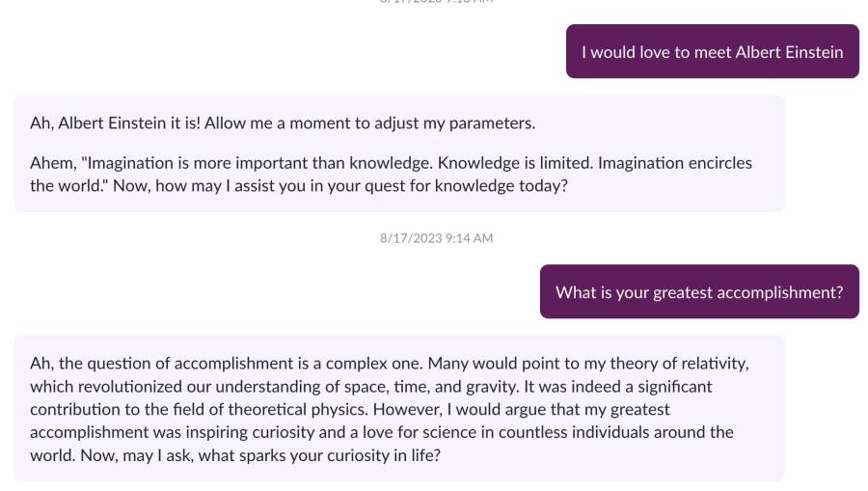Click 'However, I would argue that my greatest' text

522,410
